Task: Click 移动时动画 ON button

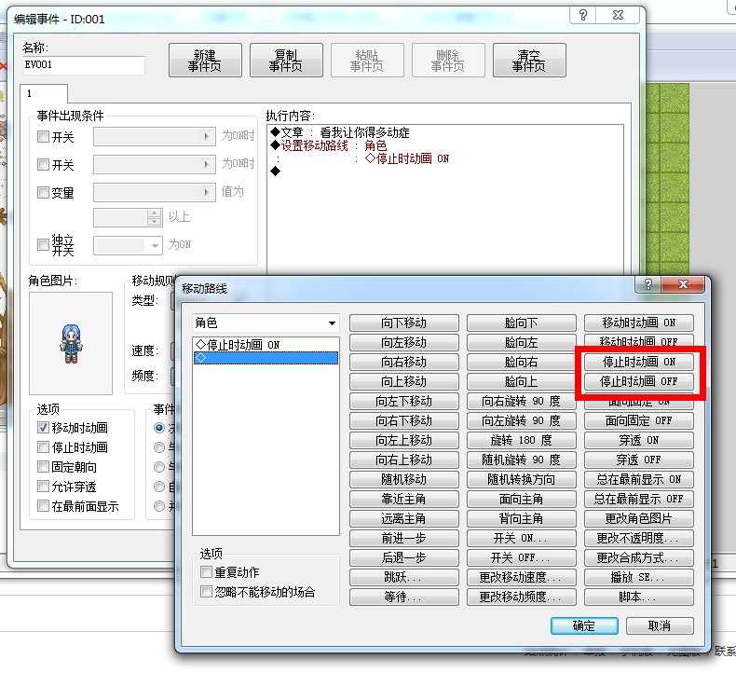Action: click(x=638, y=323)
